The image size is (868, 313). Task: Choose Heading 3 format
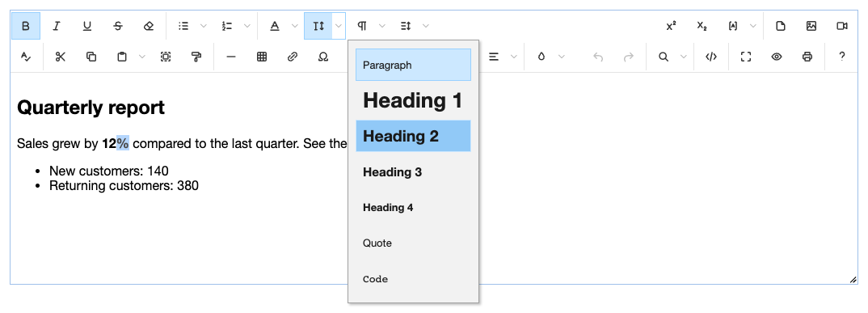click(x=414, y=171)
